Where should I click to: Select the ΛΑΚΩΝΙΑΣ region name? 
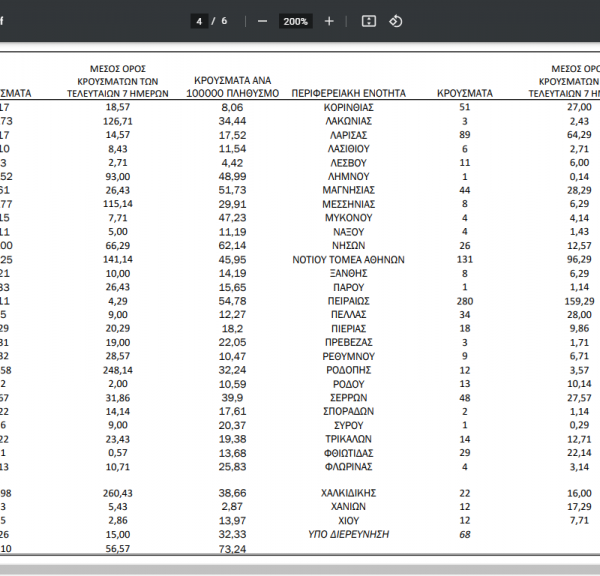349,121
